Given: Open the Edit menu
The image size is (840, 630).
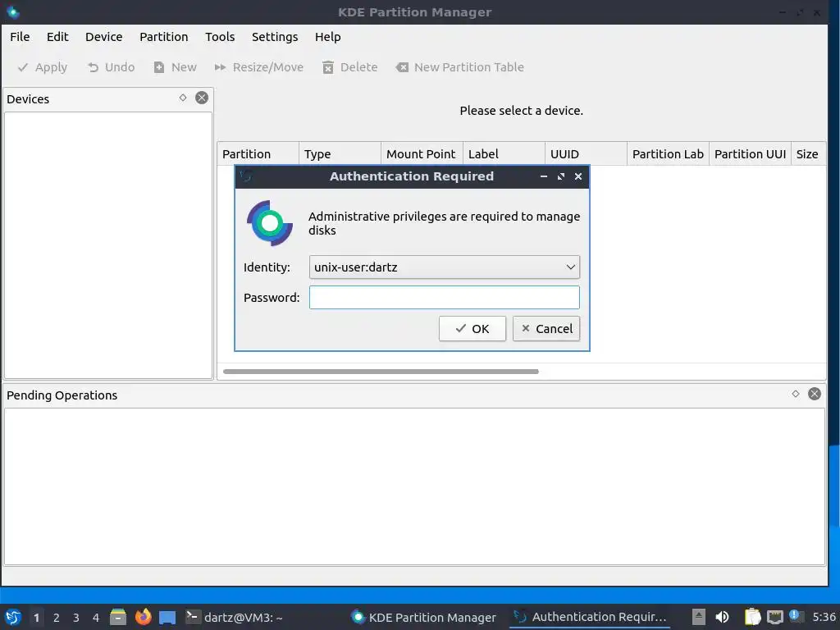Looking at the screenshot, I should pyautogui.click(x=57, y=37).
